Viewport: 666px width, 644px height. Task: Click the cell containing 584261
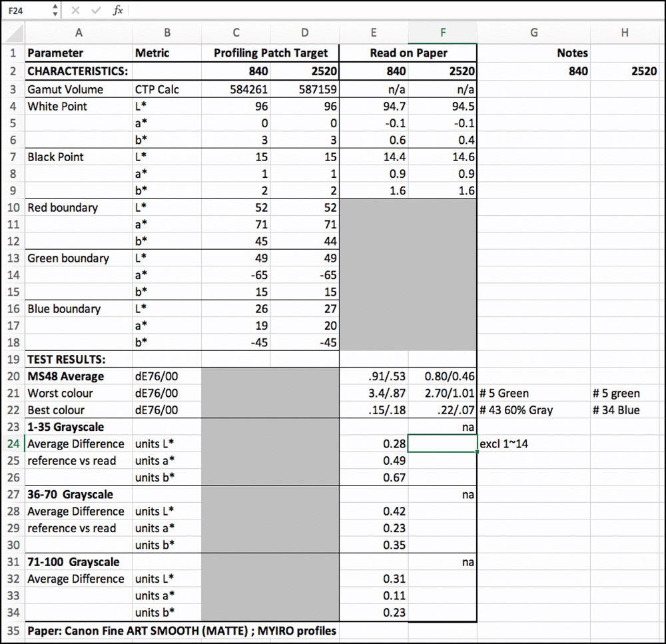[x=236, y=89]
